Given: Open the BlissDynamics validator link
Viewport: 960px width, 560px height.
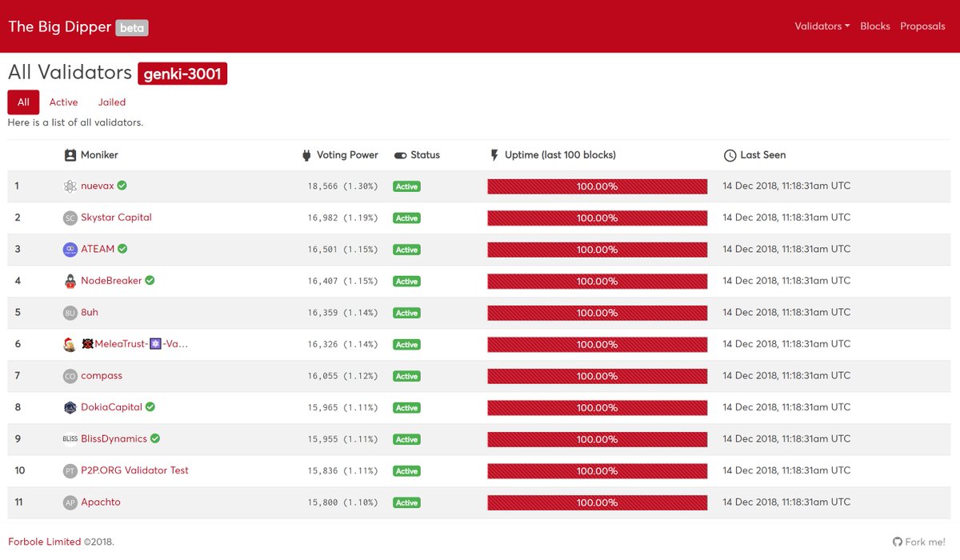Looking at the screenshot, I should pos(114,439).
